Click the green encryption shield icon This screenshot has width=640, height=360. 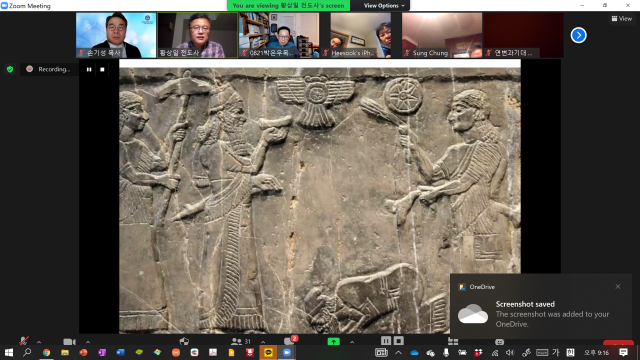pos(10,69)
